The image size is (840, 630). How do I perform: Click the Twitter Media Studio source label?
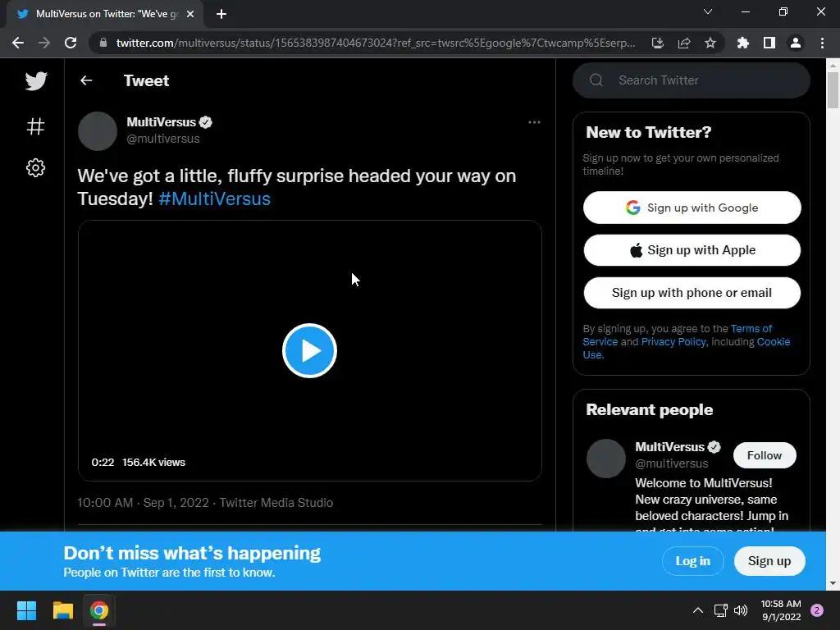(276, 503)
